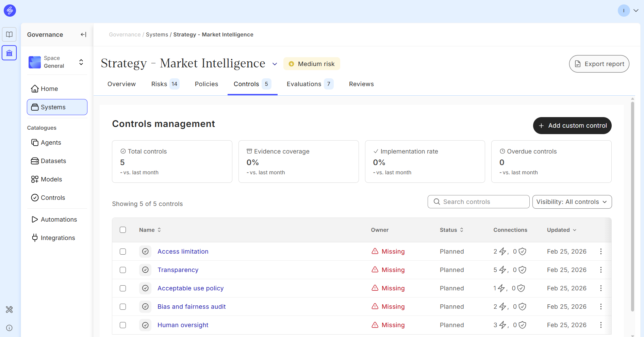This screenshot has width=644, height=337.
Task: Click the Search controls input field
Action: [478, 202]
